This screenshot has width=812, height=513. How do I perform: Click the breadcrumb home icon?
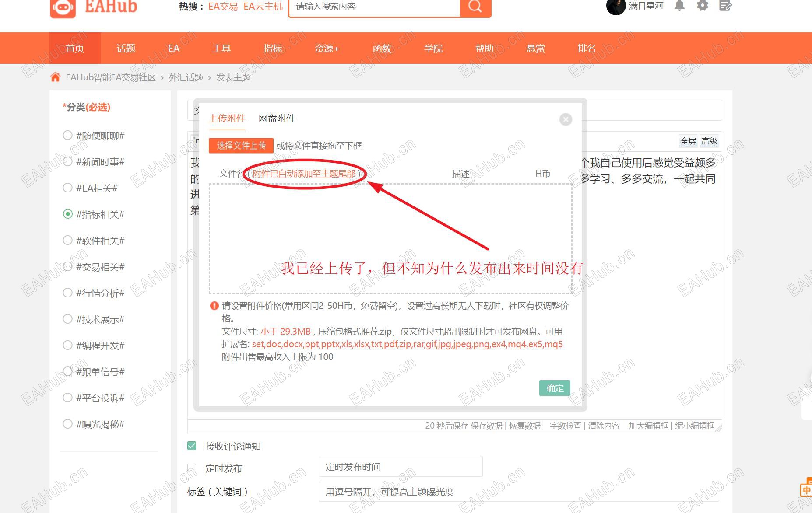[x=55, y=77]
